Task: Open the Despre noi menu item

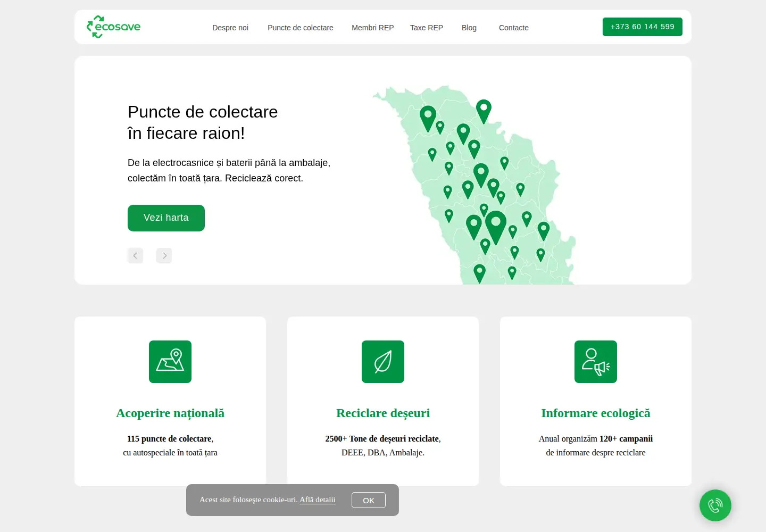Action: 230,28
